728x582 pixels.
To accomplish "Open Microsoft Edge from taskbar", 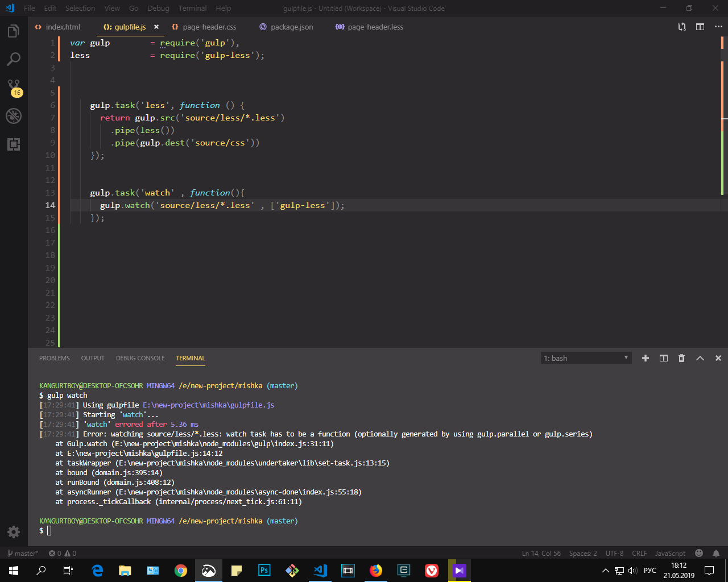I will click(x=97, y=570).
